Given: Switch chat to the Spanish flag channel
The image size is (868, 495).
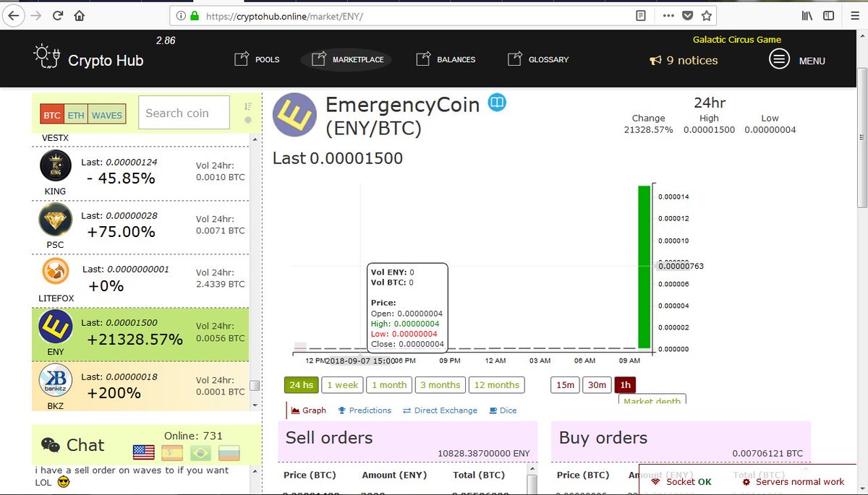Looking at the screenshot, I should [x=172, y=452].
